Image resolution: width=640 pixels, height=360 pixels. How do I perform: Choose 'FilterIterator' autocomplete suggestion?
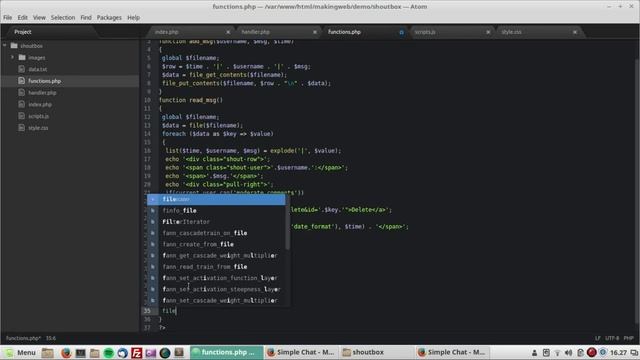click(216, 222)
